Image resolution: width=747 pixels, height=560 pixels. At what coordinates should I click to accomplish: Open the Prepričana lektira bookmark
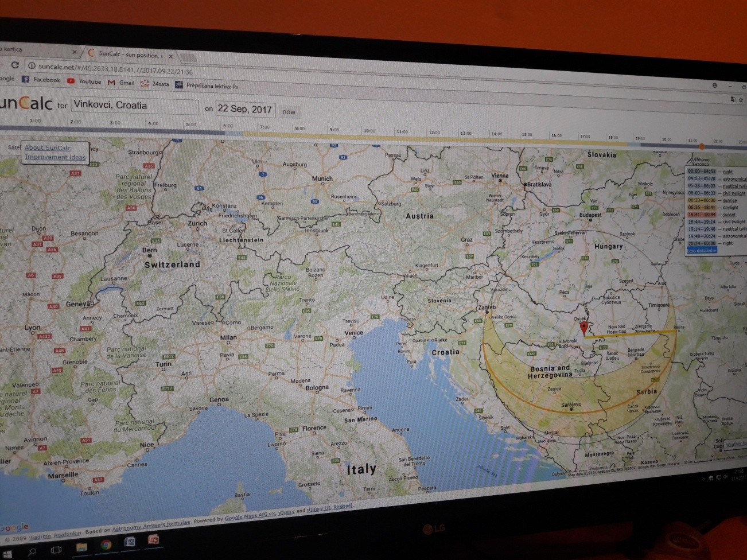[207, 85]
